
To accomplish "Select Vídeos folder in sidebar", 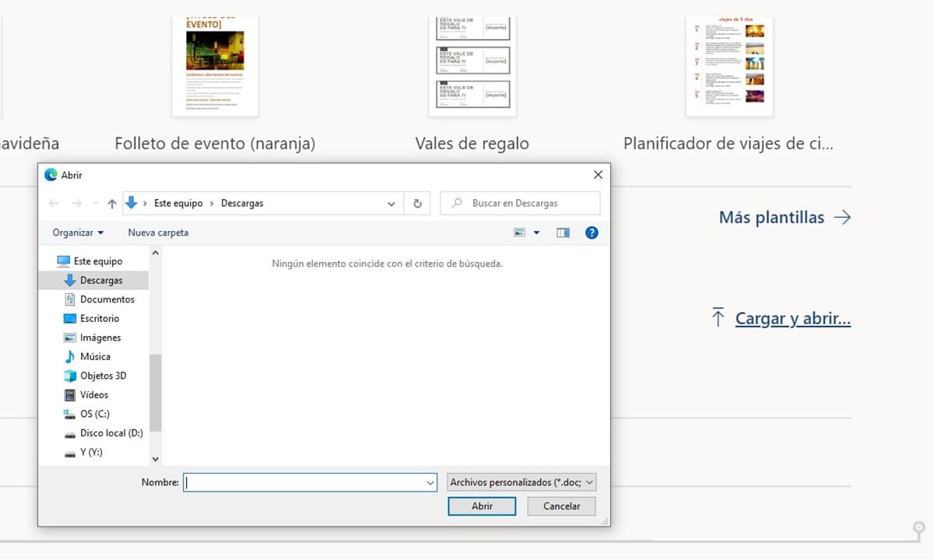I will pos(86,394).
